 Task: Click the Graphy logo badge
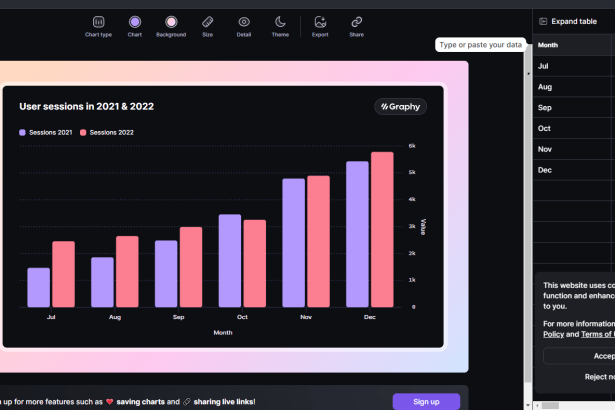(400, 106)
